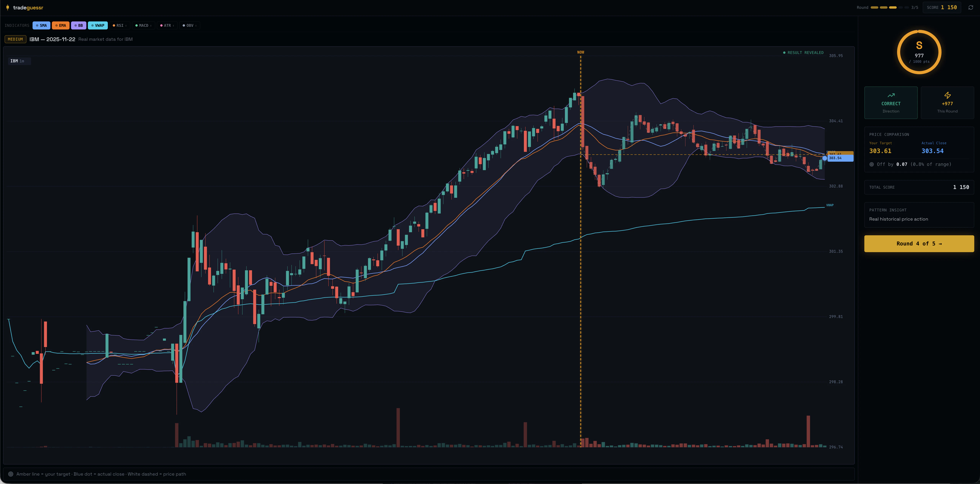
Task: Click the CORRECT direction trend arrow icon
Action: [x=891, y=95]
